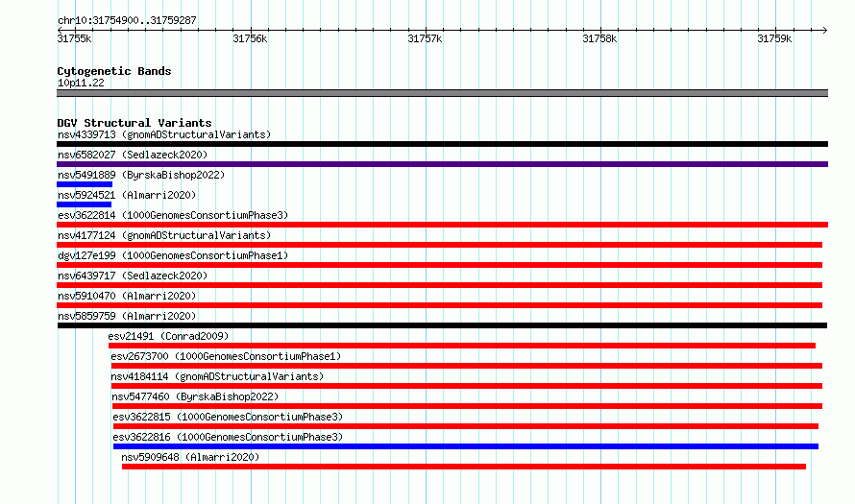
Task: Select the purple nsv6582027 variant bar
Action: 442,164
